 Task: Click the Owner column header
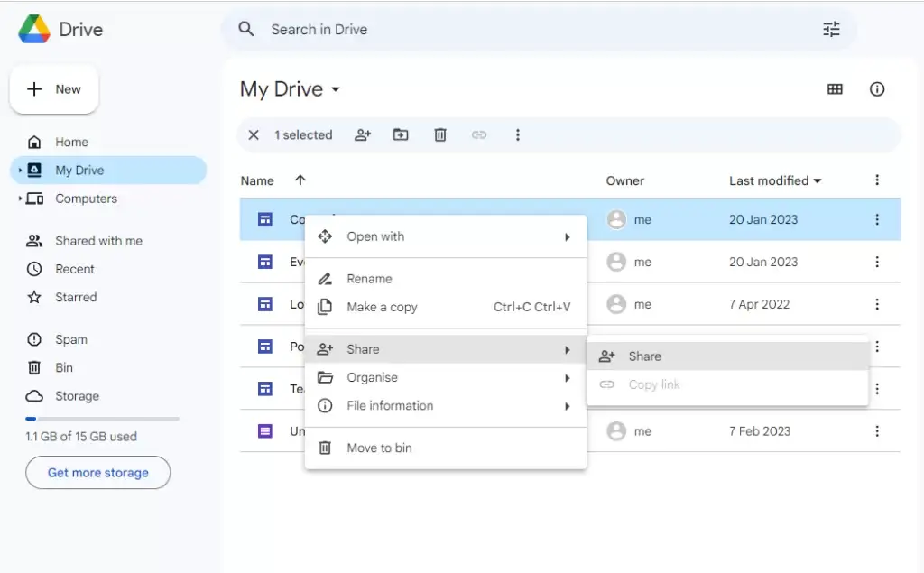coord(625,181)
